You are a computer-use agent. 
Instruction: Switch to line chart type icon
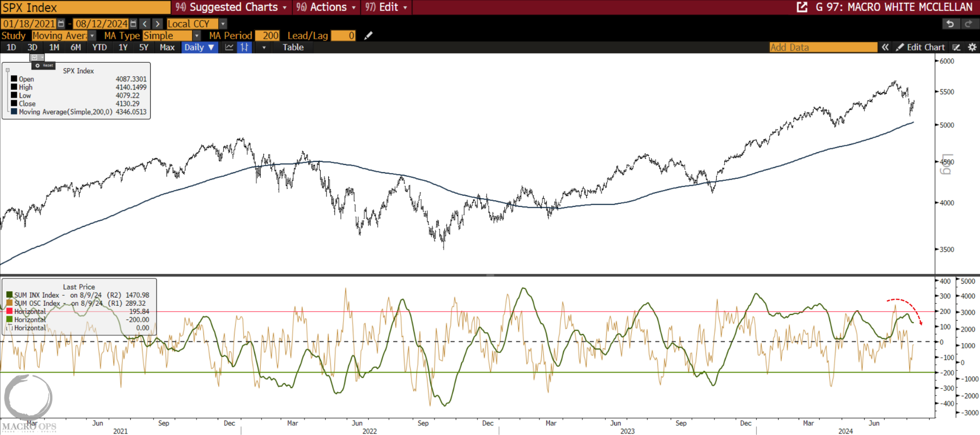[x=229, y=47]
